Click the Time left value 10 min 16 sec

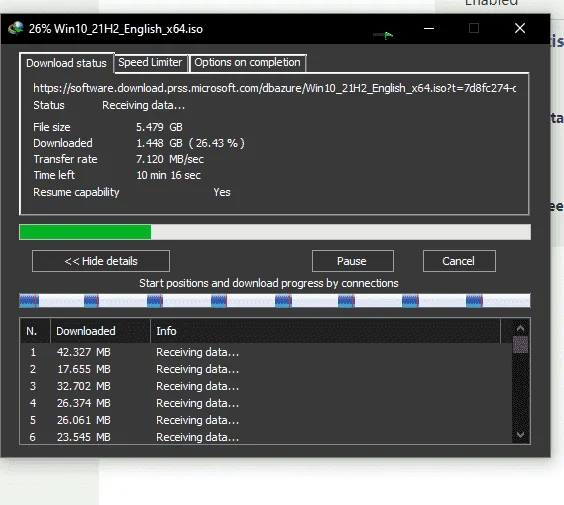pos(168,176)
